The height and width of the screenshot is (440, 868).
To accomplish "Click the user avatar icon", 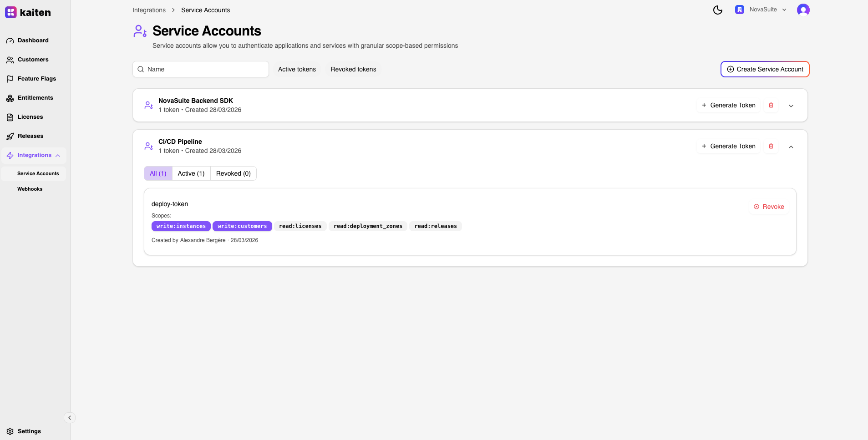I will tap(803, 10).
